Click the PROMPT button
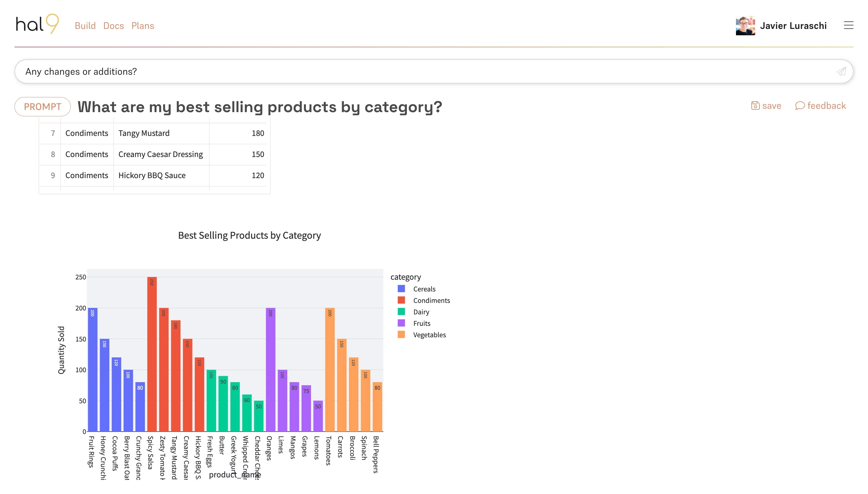The width and height of the screenshot is (868, 494). pos(42,107)
